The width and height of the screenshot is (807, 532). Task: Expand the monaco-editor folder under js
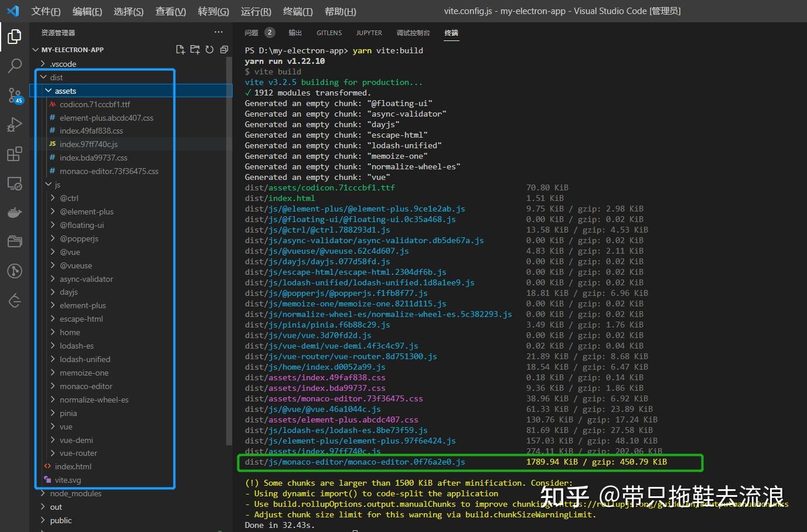point(86,386)
